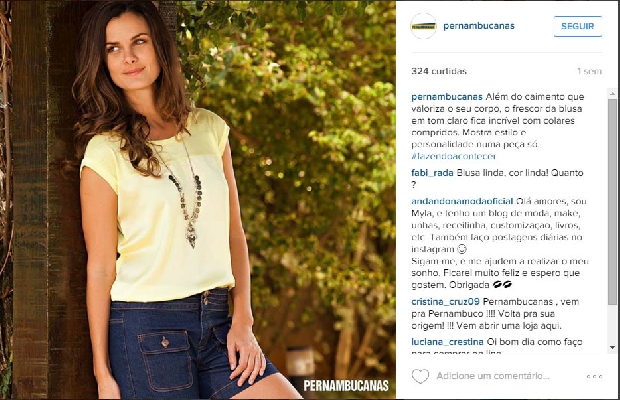Open pernambucanas username in header
The image size is (620, 400).
pos(479,26)
